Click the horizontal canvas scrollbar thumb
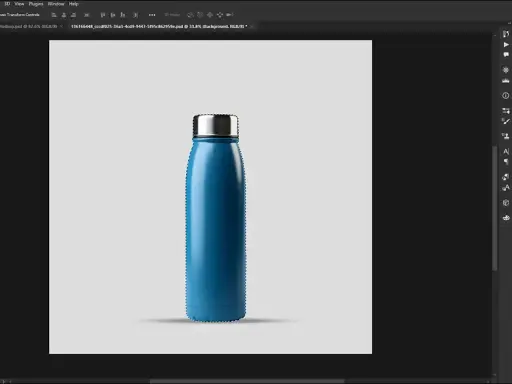512x384 pixels. click(247, 381)
